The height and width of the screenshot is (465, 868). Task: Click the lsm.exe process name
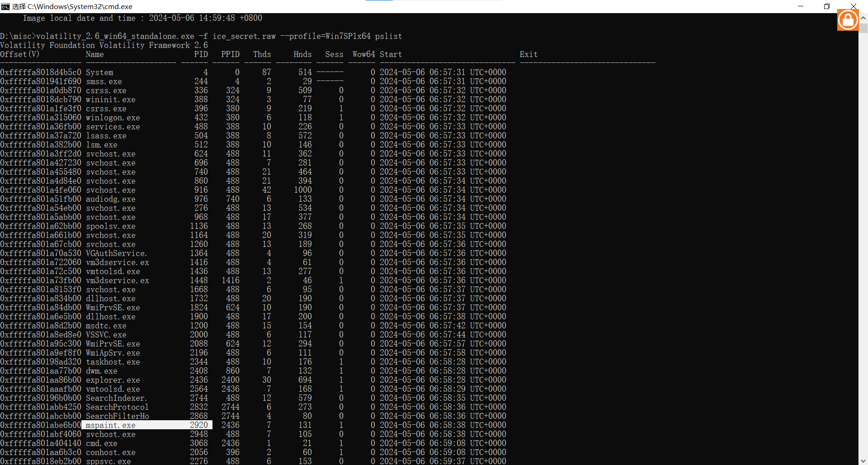(102, 145)
